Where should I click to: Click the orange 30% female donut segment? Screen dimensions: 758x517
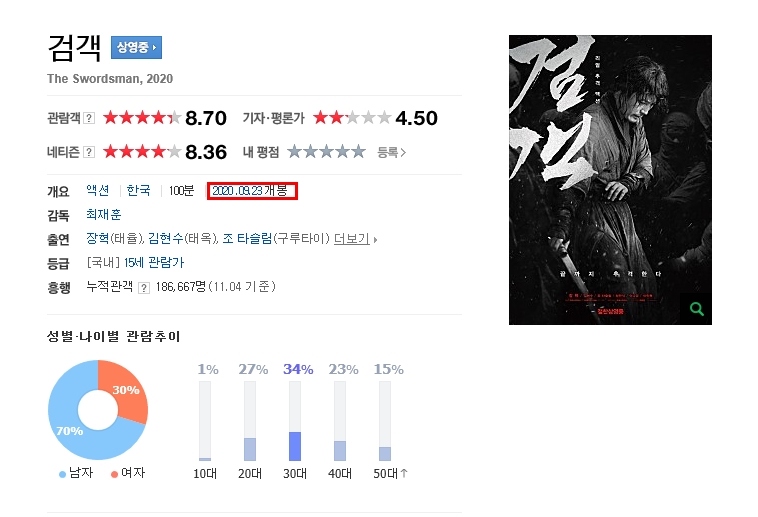click(127, 392)
